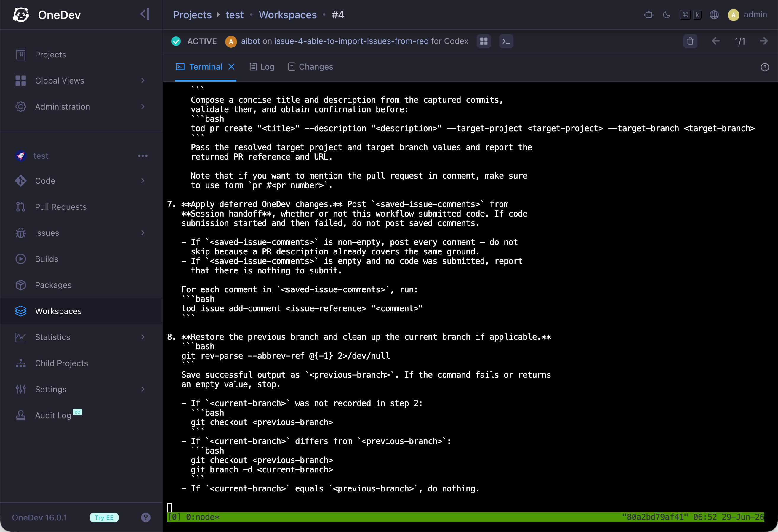Image resolution: width=778 pixels, height=532 pixels.
Task: Click the Child Projects hierarchy icon
Action: [x=21, y=363]
